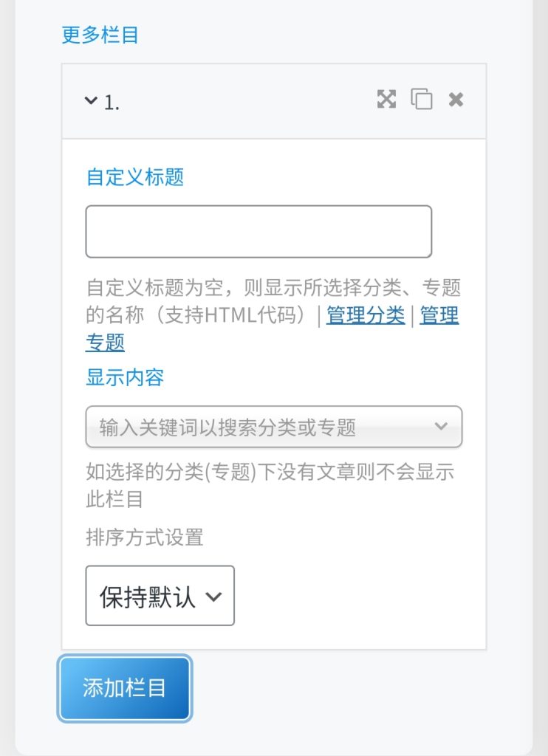Click the chevron arrow inside 保持默认 select
Screen dimensions: 548x756
tap(213, 597)
